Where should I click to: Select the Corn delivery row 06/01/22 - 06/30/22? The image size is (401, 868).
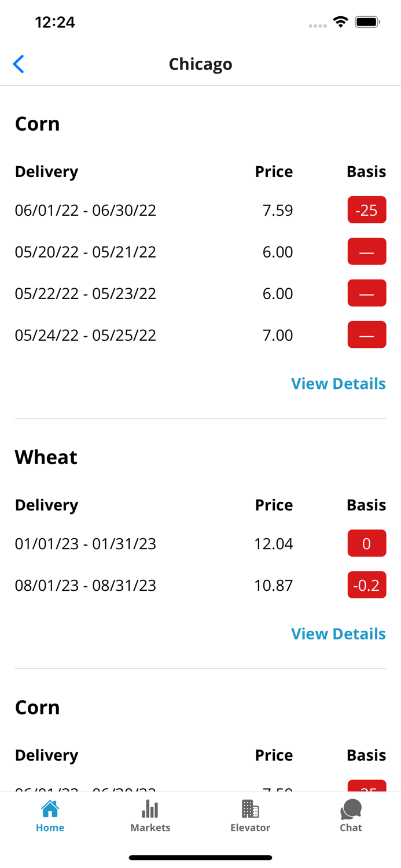(x=85, y=209)
